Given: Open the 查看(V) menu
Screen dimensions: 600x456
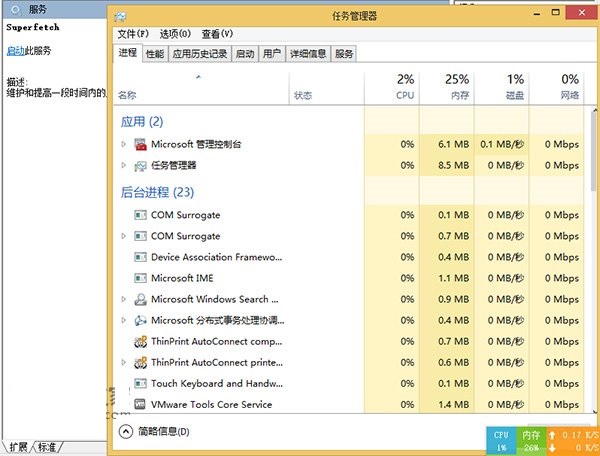Looking at the screenshot, I should tap(217, 34).
